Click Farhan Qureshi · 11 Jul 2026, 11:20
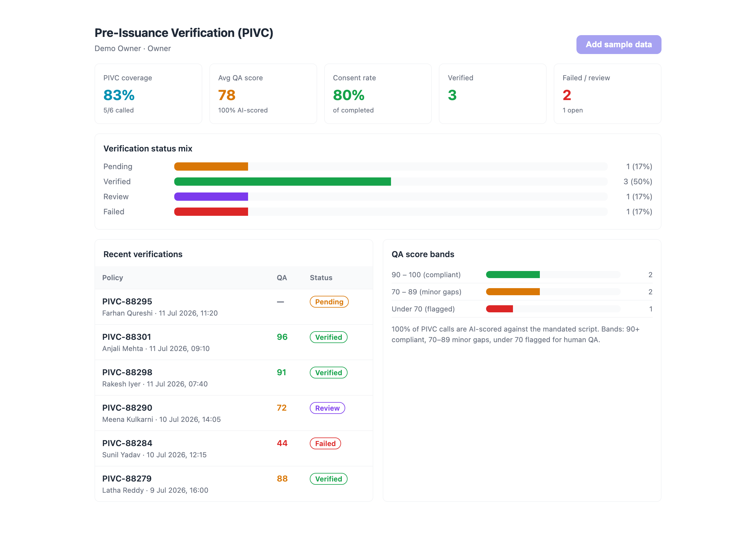 (x=159, y=313)
